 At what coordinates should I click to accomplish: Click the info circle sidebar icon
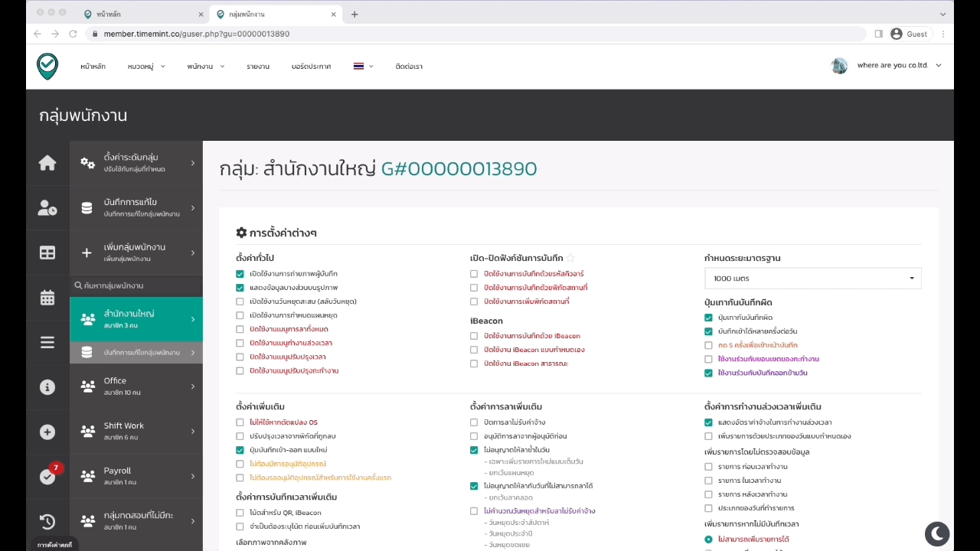47,387
